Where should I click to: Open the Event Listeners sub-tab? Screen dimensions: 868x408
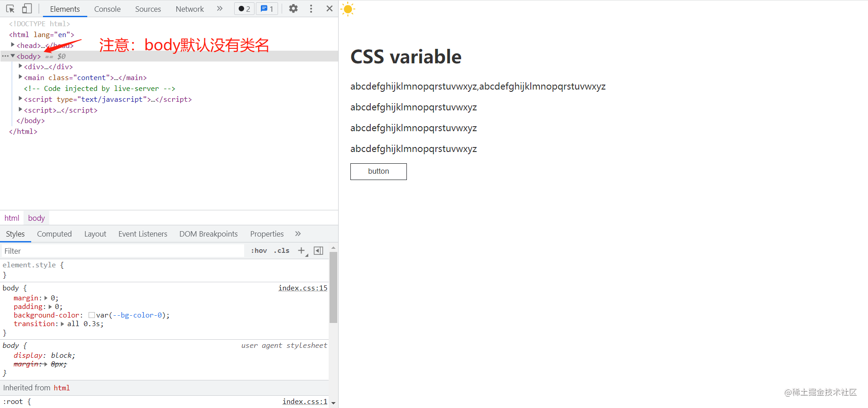(143, 234)
